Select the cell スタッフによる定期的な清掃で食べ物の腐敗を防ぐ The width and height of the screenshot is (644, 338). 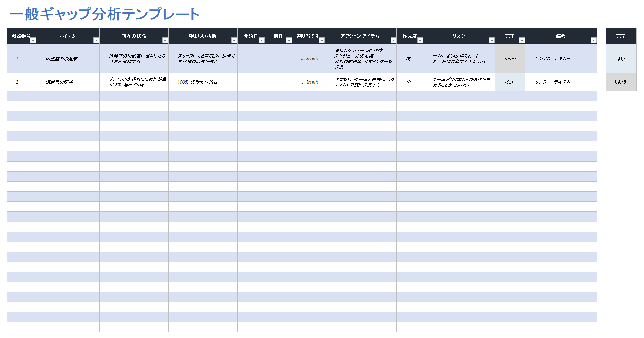tap(203, 59)
